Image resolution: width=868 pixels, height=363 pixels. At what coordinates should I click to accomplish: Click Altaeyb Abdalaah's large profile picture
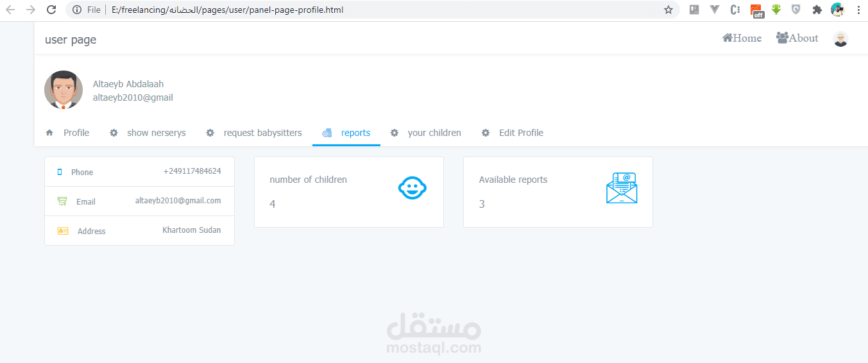[64, 90]
